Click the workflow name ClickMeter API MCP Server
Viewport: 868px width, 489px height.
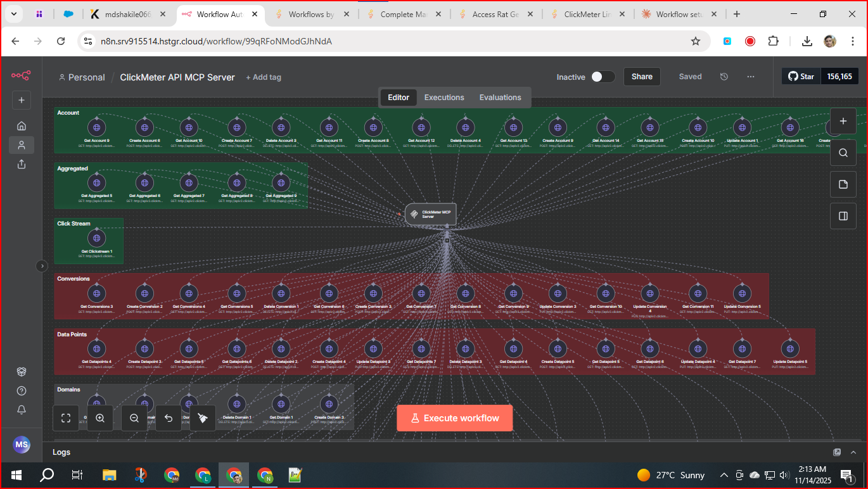(x=177, y=77)
